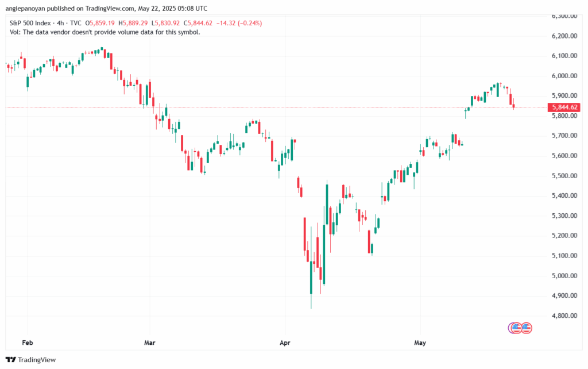Click the 5,000.00 price axis label
The image size is (588, 369).
[564, 276]
